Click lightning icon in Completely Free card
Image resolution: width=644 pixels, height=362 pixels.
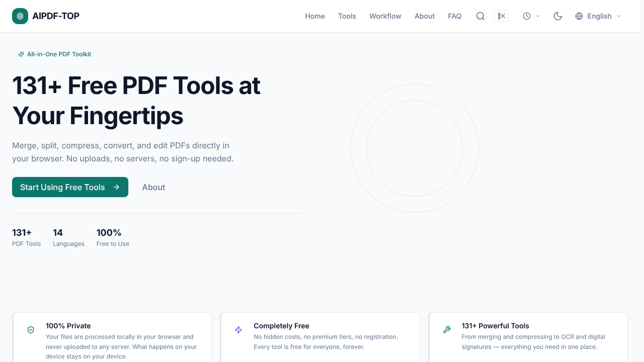click(x=238, y=330)
